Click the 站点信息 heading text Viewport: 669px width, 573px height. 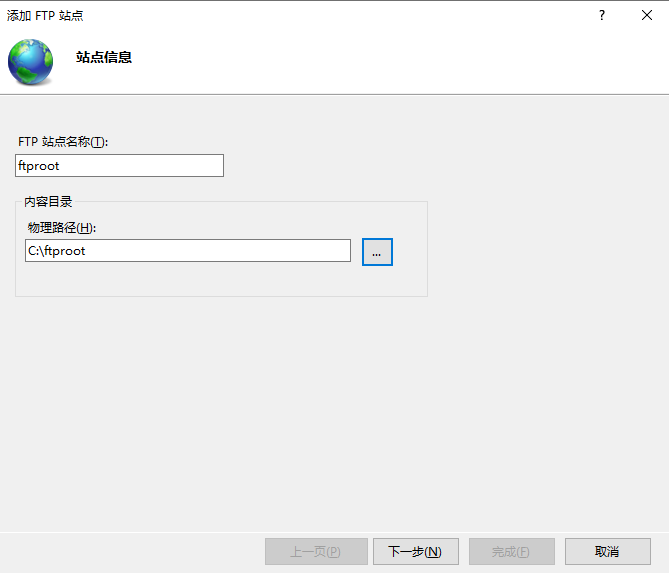pyautogui.click(x=104, y=57)
